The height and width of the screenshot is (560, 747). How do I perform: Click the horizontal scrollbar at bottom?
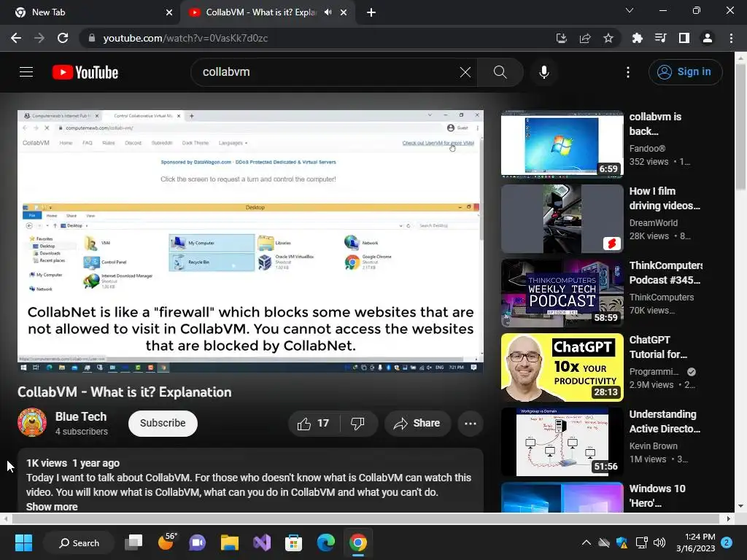click(366, 518)
